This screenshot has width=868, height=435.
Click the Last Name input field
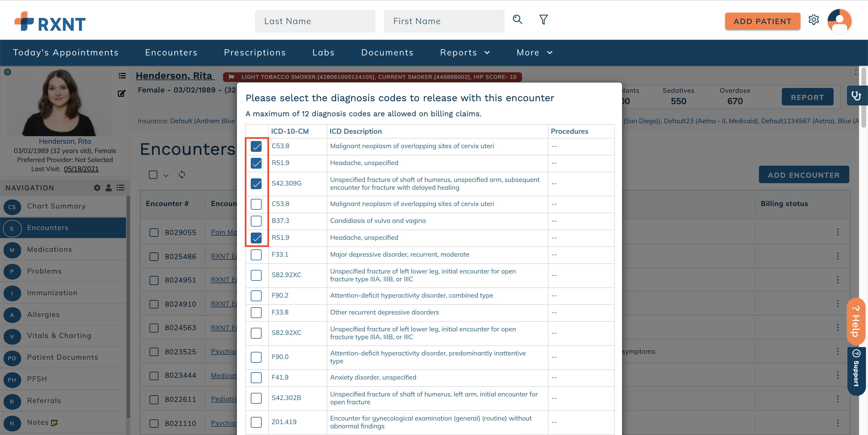click(x=315, y=21)
